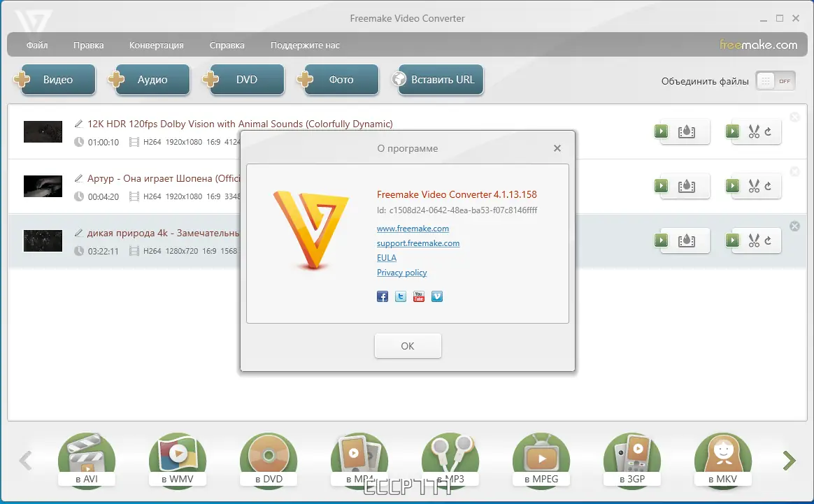Close the О программе dialog
Image resolution: width=814 pixels, height=504 pixels.
(x=557, y=148)
